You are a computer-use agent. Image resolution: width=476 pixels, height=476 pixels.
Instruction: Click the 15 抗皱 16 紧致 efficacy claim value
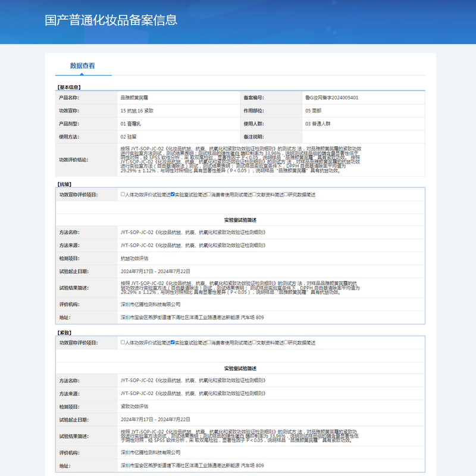point(137,111)
